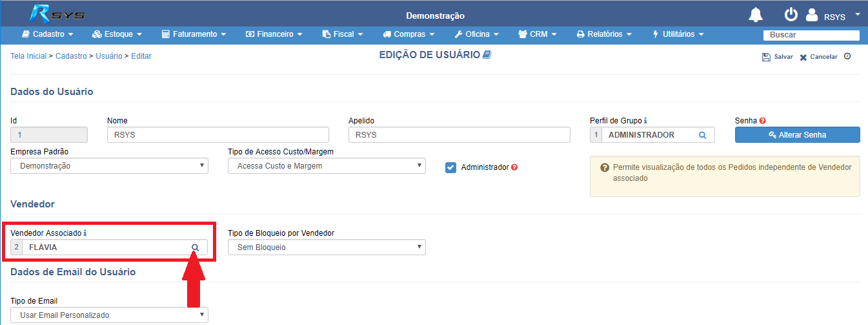Open the notifications bell icon
Screen dimensions: 868x325
tap(755, 14)
